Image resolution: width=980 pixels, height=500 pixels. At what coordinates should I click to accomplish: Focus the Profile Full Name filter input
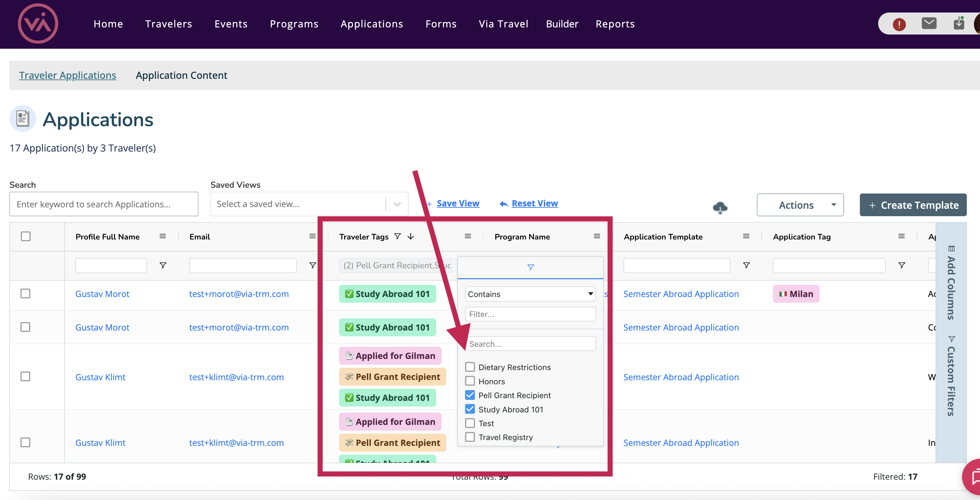(x=111, y=266)
